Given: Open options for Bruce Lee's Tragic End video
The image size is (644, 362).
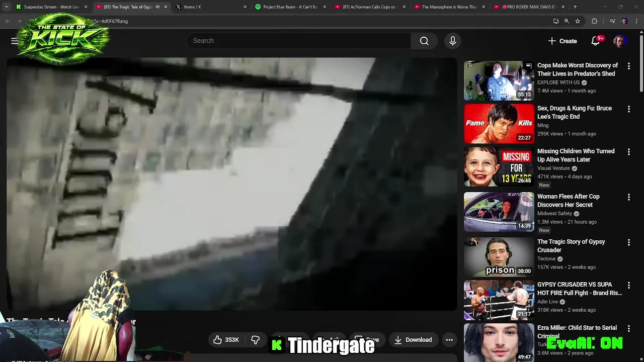Looking at the screenshot, I should 628,109.
